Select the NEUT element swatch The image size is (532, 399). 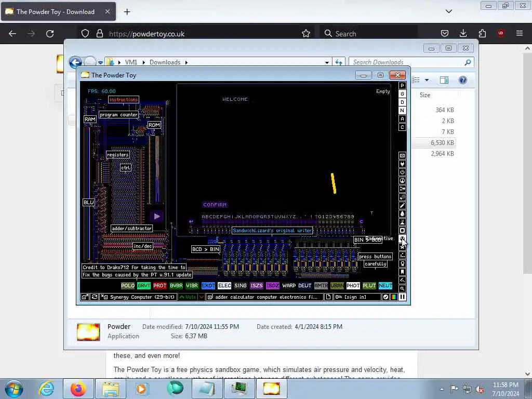coord(385,286)
